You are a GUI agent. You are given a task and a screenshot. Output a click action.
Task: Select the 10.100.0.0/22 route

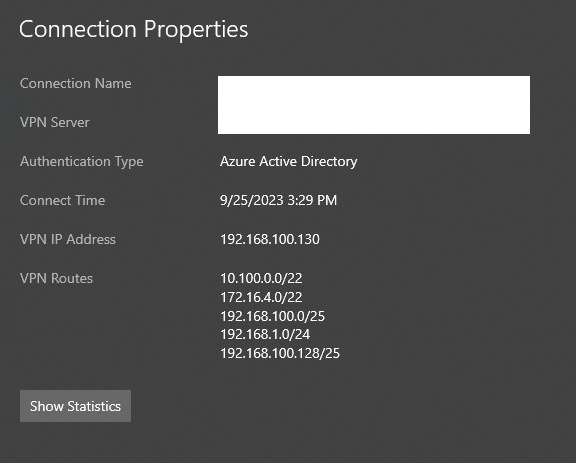pos(261,278)
